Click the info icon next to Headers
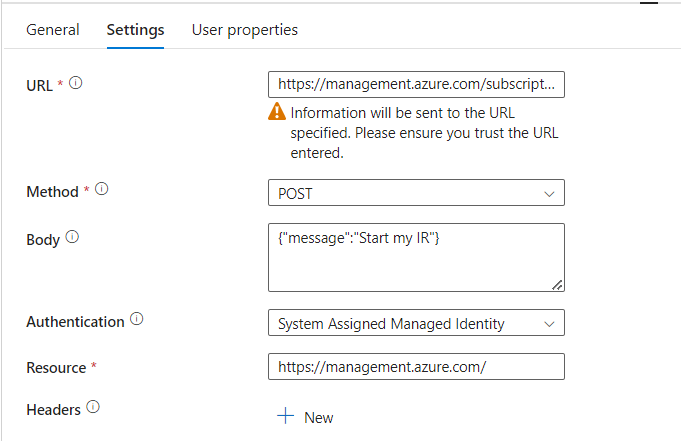The image size is (681, 441). (x=93, y=407)
